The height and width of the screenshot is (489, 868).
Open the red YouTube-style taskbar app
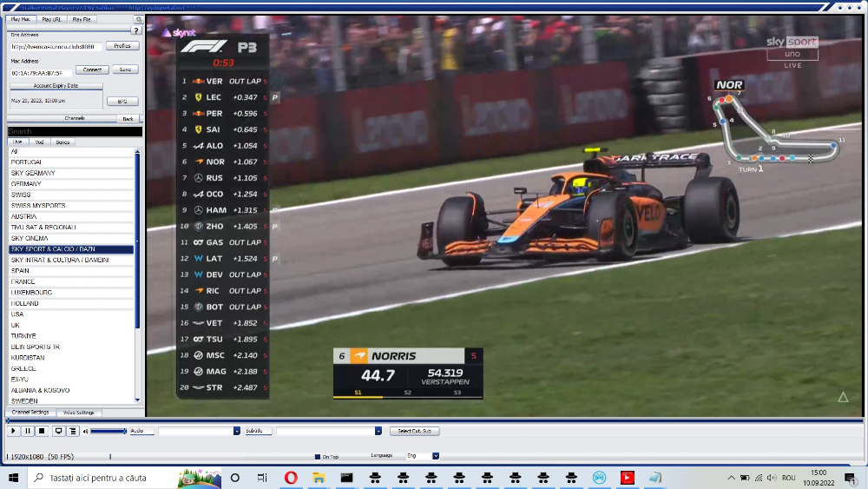point(628,478)
